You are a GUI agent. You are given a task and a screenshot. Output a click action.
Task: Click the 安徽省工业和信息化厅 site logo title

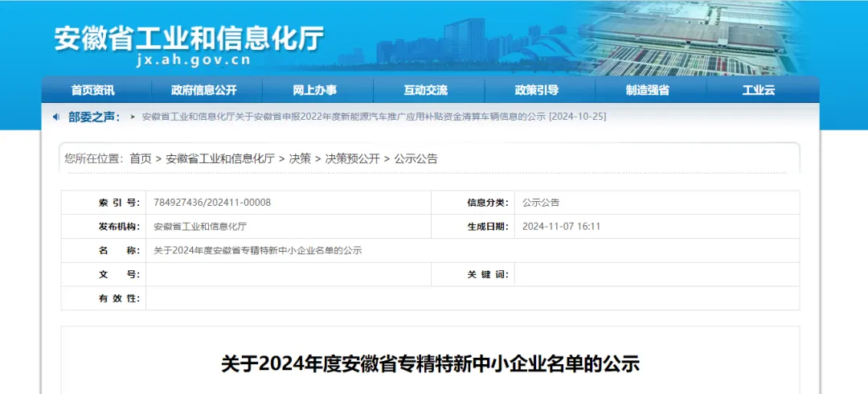tap(190, 39)
